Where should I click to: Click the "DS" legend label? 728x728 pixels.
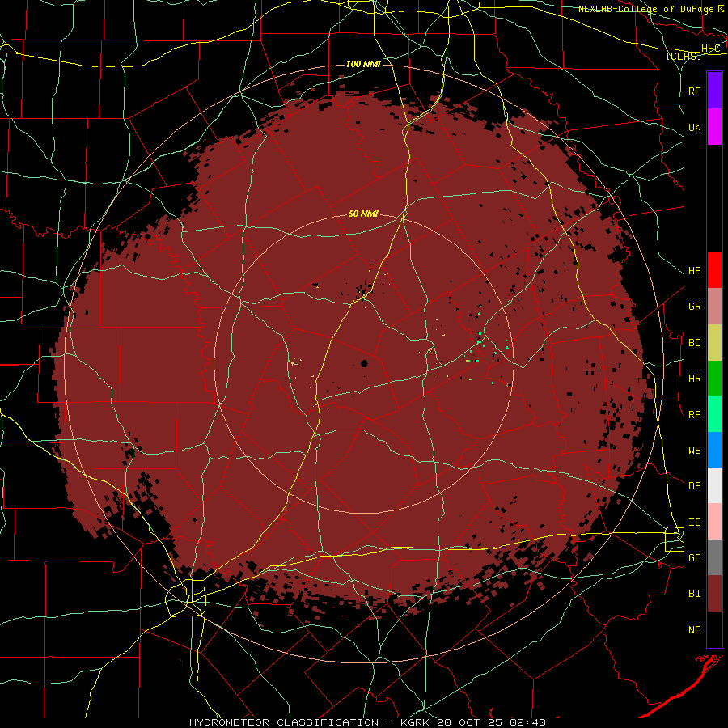tap(694, 486)
